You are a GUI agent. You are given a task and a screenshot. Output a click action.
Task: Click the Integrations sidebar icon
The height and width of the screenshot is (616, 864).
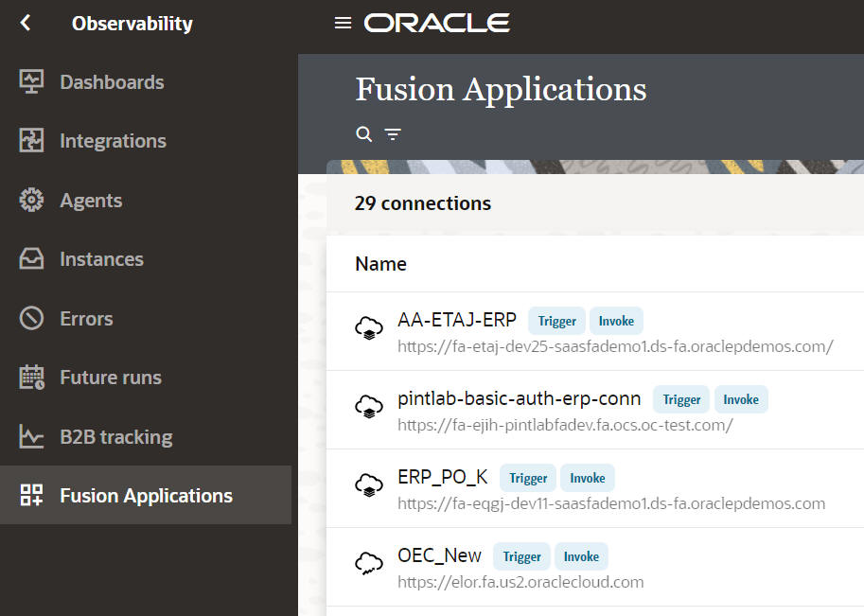(x=31, y=141)
